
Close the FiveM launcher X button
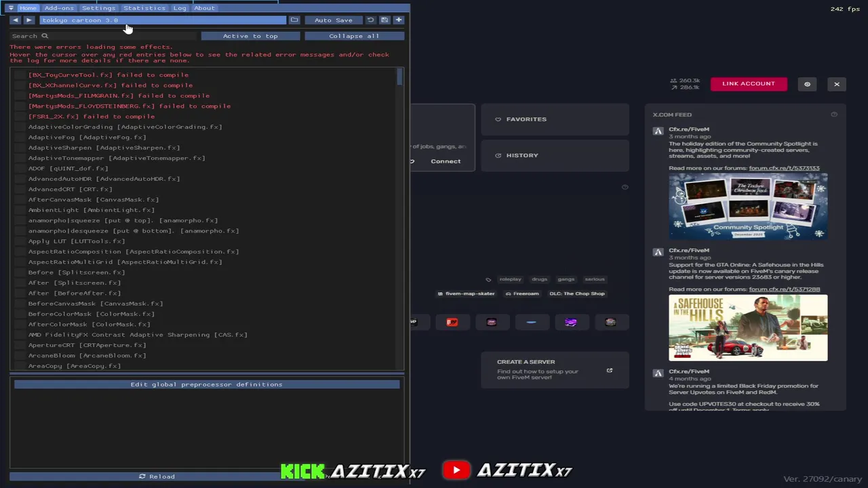pos(837,84)
